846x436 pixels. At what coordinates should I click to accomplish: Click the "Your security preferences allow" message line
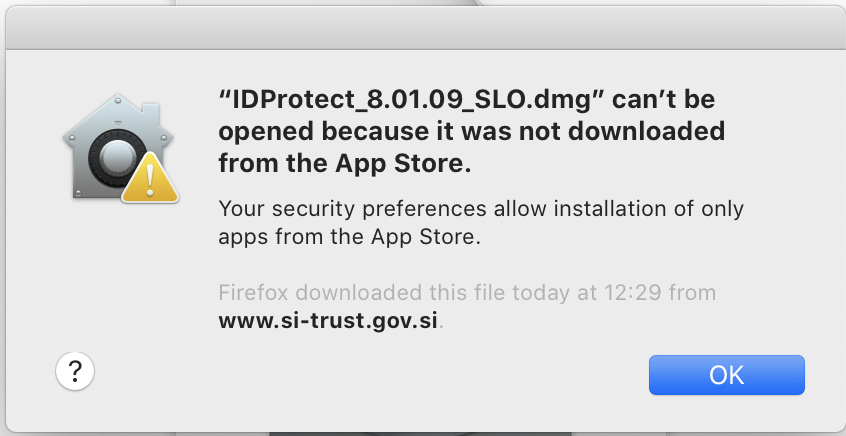pos(480,209)
